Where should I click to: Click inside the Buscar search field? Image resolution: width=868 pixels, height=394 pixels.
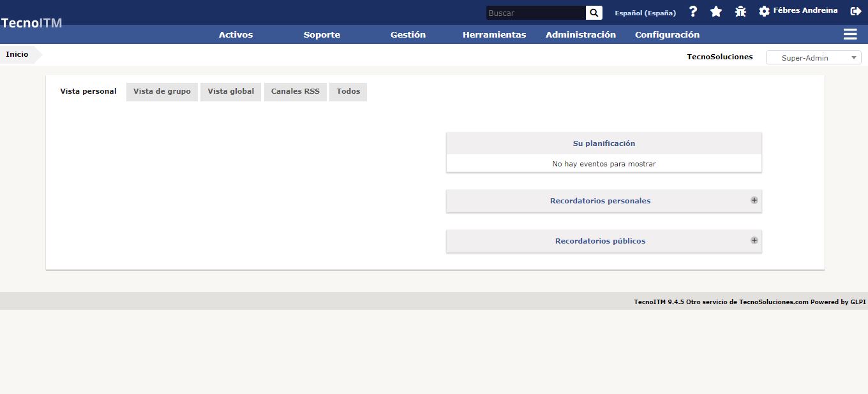[535, 13]
